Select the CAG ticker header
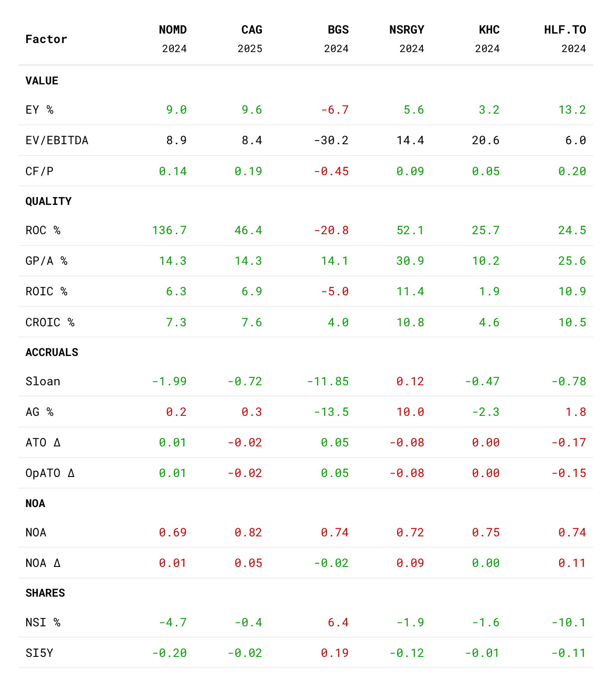Viewport: 616px width, 681px height. [252, 30]
